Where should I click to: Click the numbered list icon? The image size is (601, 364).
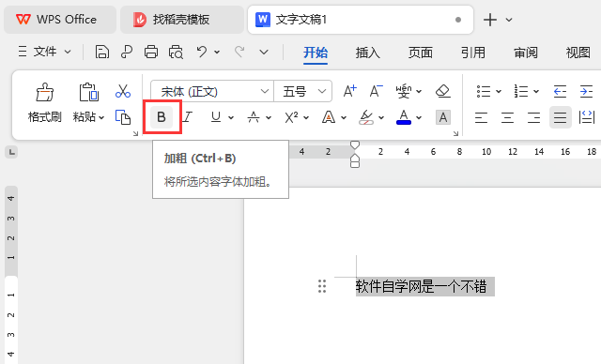[521, 92]
